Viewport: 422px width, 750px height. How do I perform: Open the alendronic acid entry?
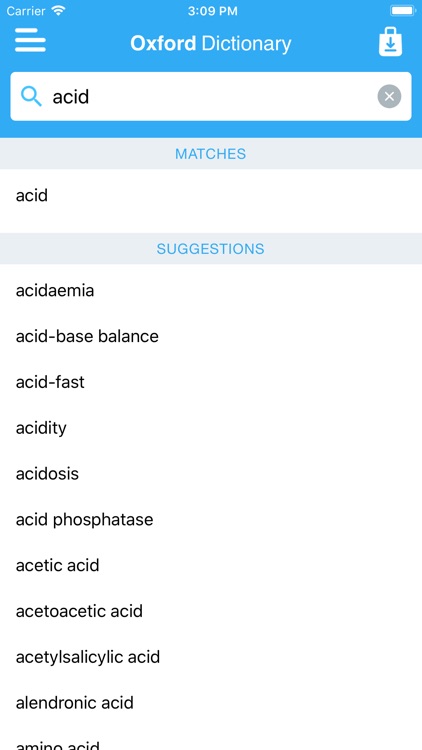tap(211, 703)
